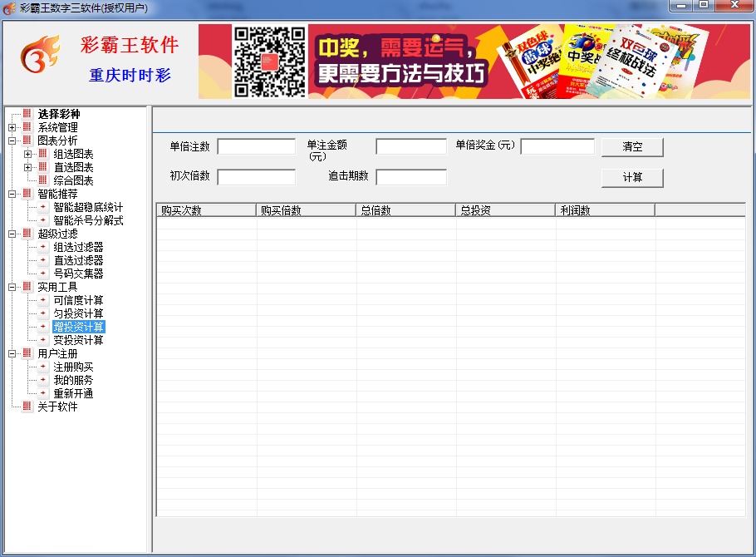Open 变投资计算 in the tree
The width and height of the screenshot is (756, 557).
78,340
